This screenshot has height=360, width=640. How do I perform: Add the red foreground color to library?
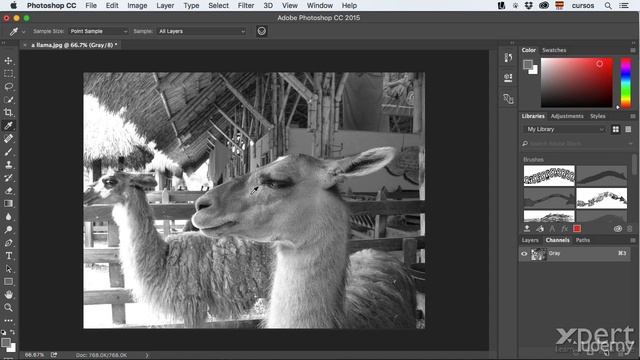577,229
